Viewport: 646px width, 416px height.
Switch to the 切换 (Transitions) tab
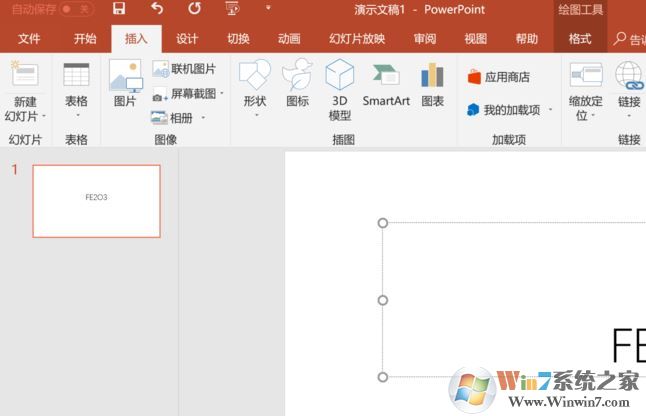[x=239, y=39]
